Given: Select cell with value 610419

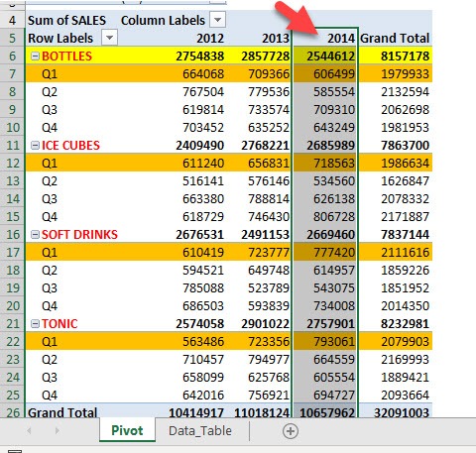Looking at the screenshot, I should click(x=203, y=253).
